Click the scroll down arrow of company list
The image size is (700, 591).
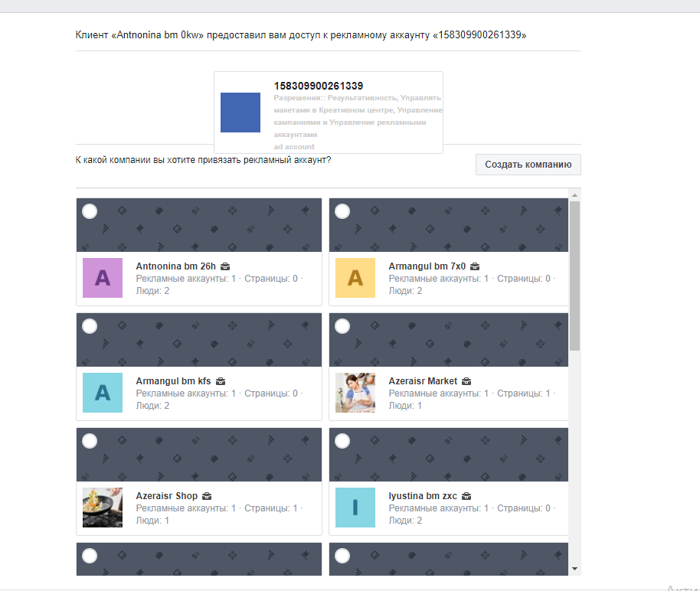pos(574,569)
